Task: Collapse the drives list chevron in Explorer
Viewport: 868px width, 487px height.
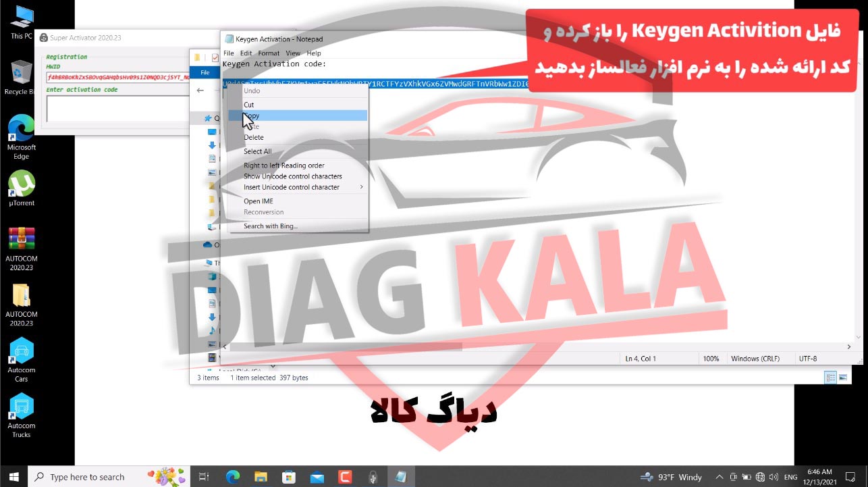Action: point(273,365)
